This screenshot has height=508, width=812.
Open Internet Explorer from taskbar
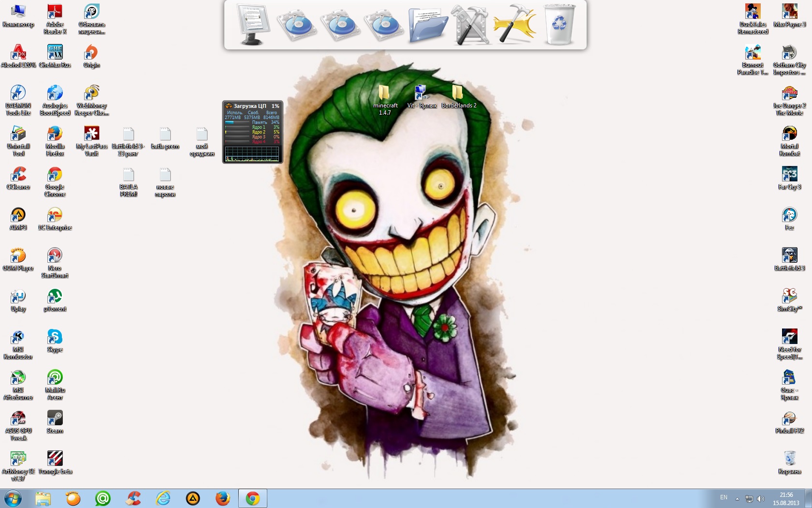[163, 498]
